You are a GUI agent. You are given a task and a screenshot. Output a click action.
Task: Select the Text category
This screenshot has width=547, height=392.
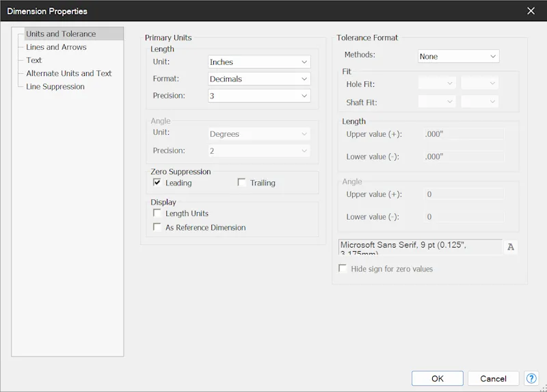(x=34, y=60)
